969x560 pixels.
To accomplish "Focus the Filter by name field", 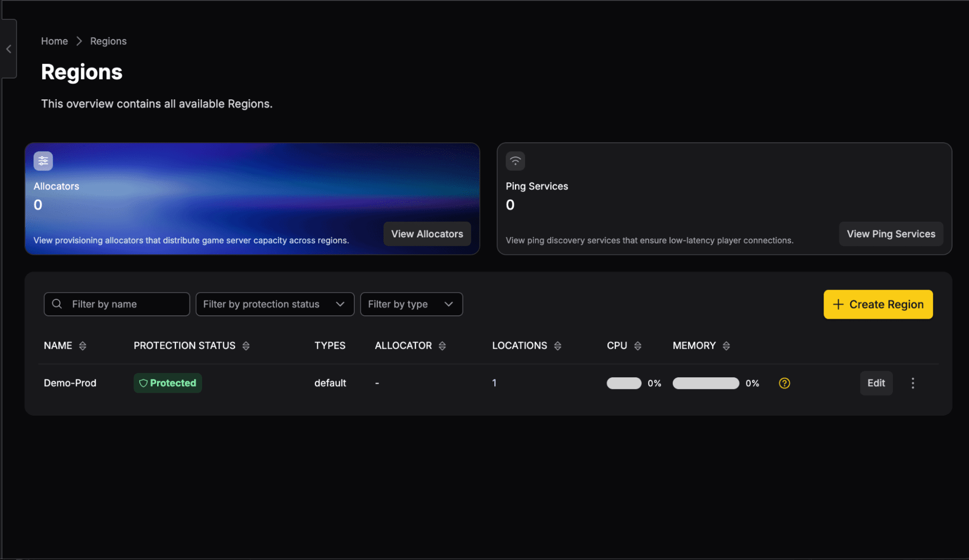I will pos(117,304).
